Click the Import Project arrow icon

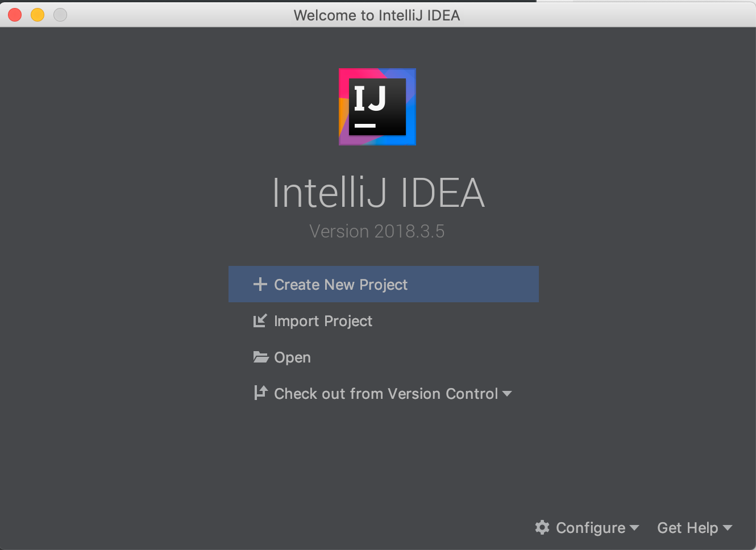pyautogui.click(x=260, y=321)
